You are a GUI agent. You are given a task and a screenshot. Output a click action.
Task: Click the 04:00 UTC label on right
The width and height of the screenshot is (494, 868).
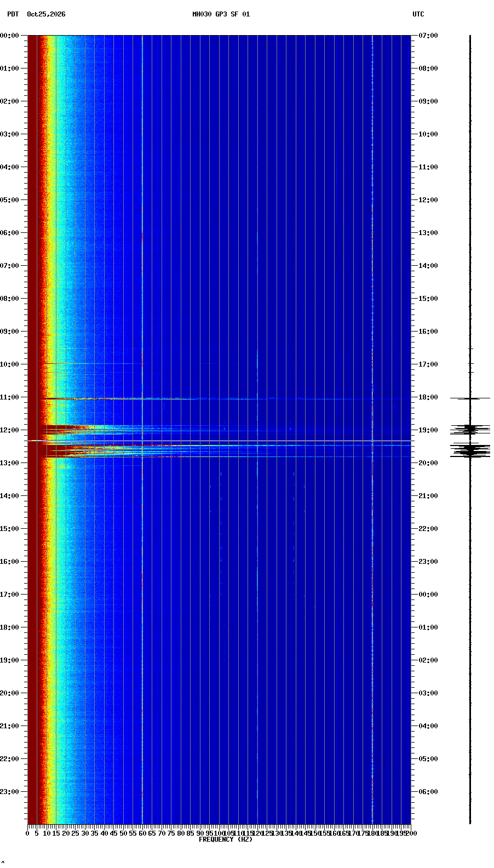click(428, 726)
